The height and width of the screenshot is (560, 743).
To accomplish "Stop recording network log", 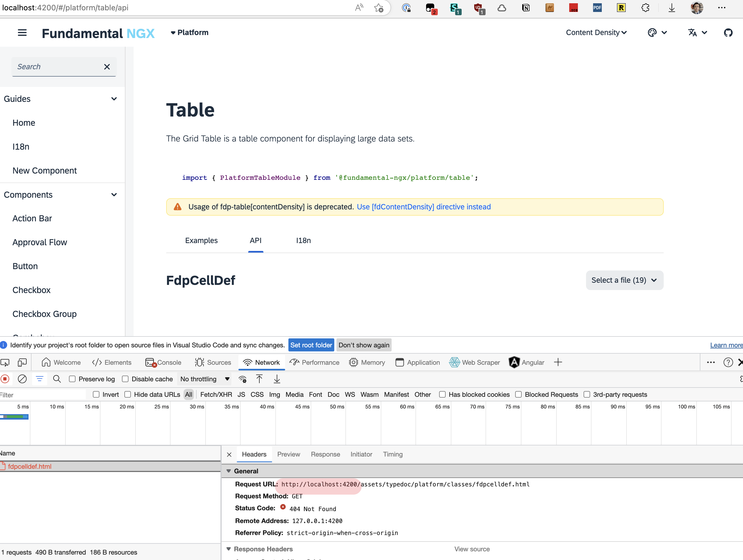I will (x=5, y=379).
